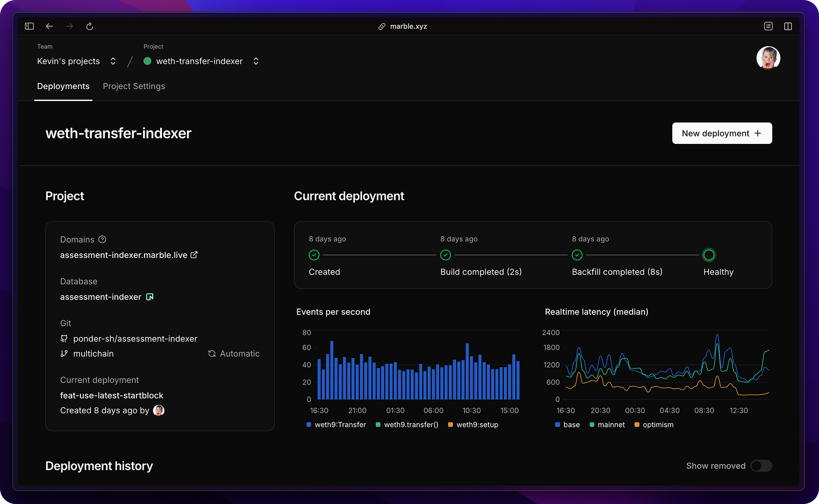Open the split view icon
This screenshot has width=819, height=504.
(787, 26)
